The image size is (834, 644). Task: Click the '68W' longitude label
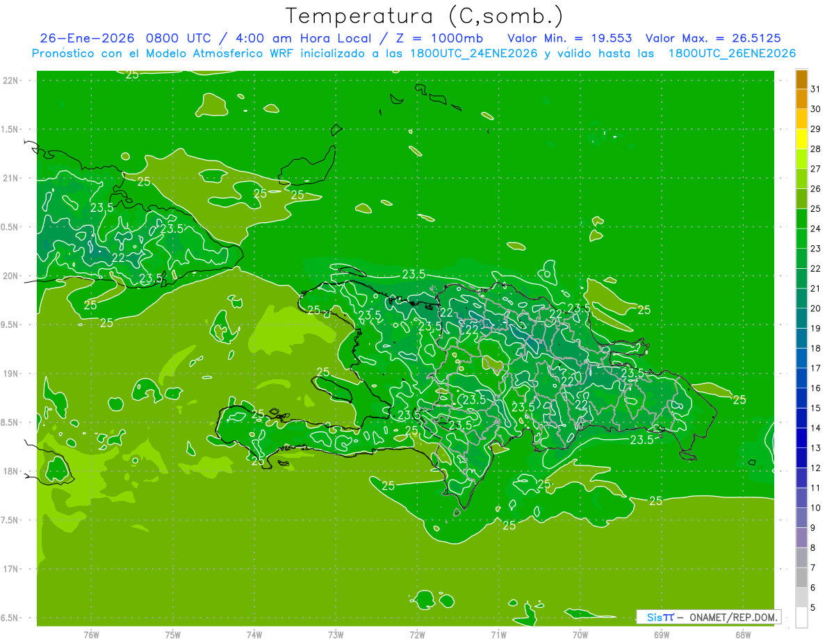click(x=743, y=634)
